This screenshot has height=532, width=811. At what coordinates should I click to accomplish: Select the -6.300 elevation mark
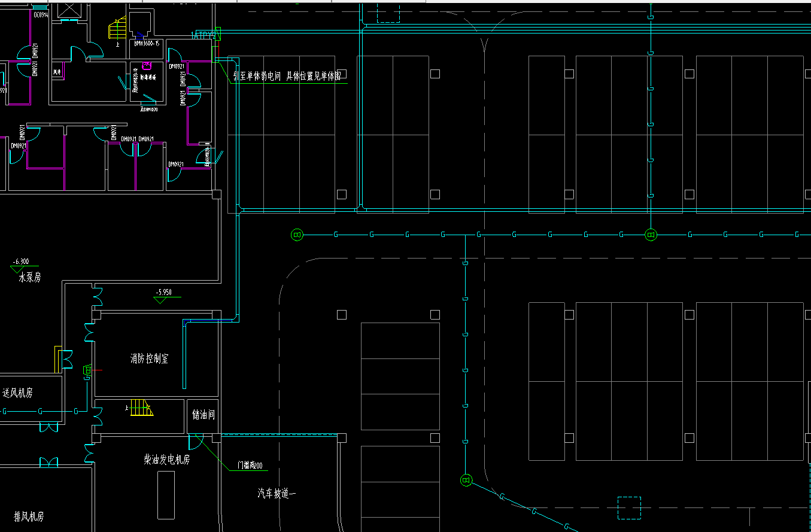pos(21,262)
